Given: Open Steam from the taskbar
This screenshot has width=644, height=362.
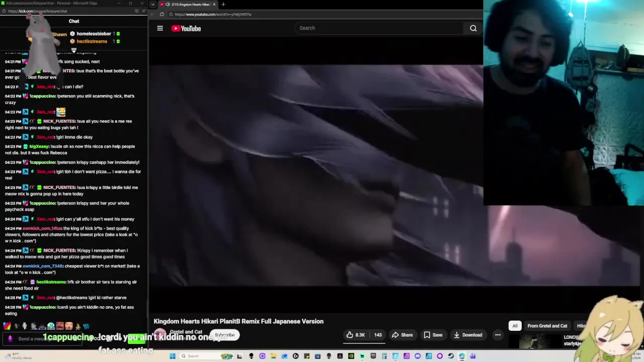Looking at the screenshot, I should [451, 356].
